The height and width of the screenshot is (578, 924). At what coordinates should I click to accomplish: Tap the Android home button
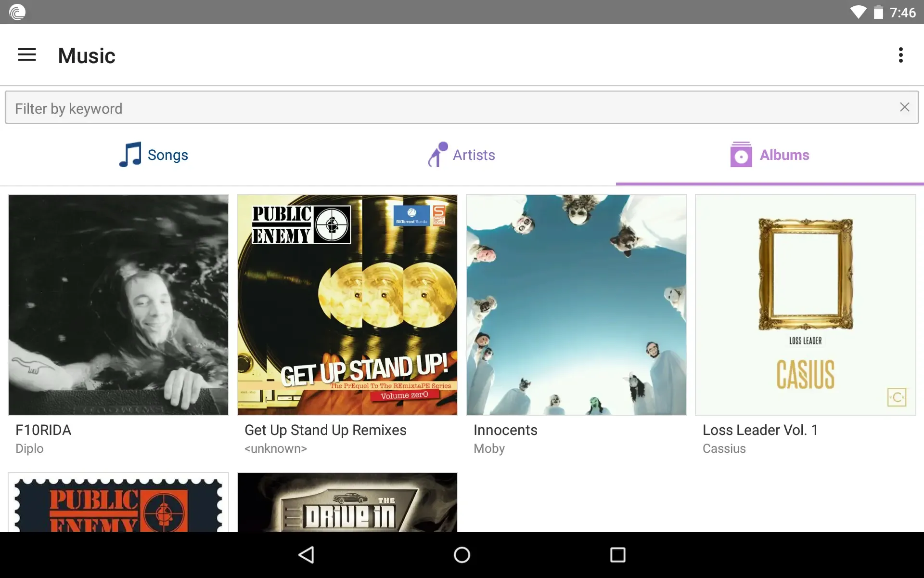(462, 555)
